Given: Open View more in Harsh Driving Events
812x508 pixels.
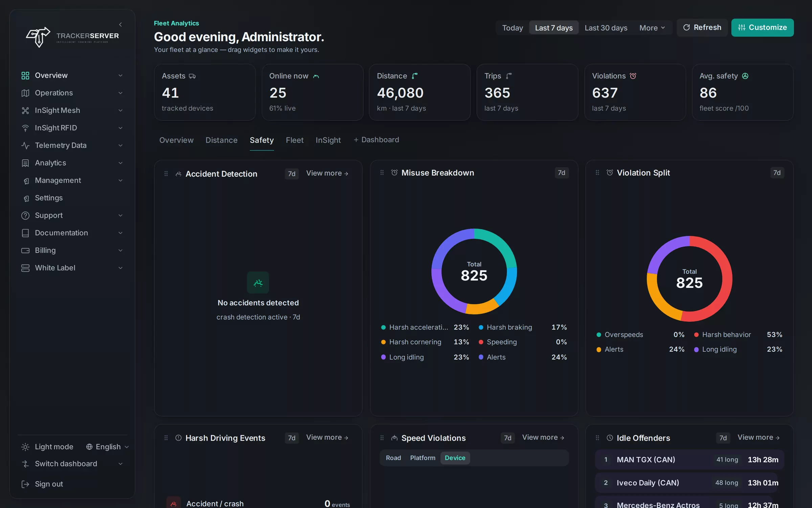Looking at the screenshot, I should pyautogui.click(x=327, y=438).
